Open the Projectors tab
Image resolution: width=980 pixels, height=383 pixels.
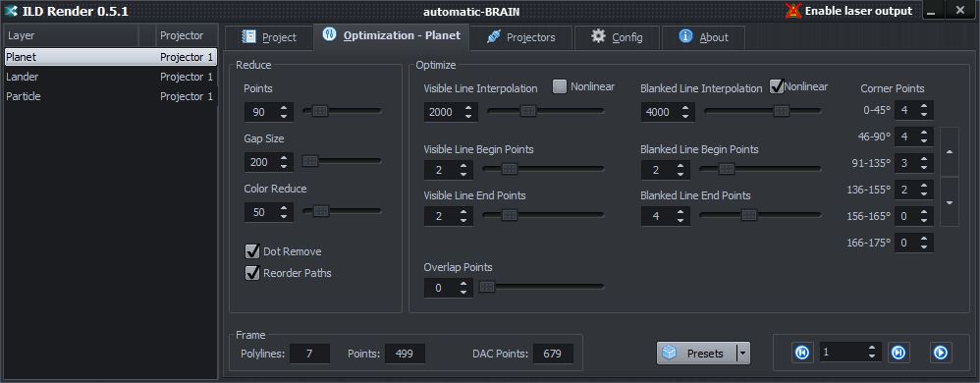521,37
